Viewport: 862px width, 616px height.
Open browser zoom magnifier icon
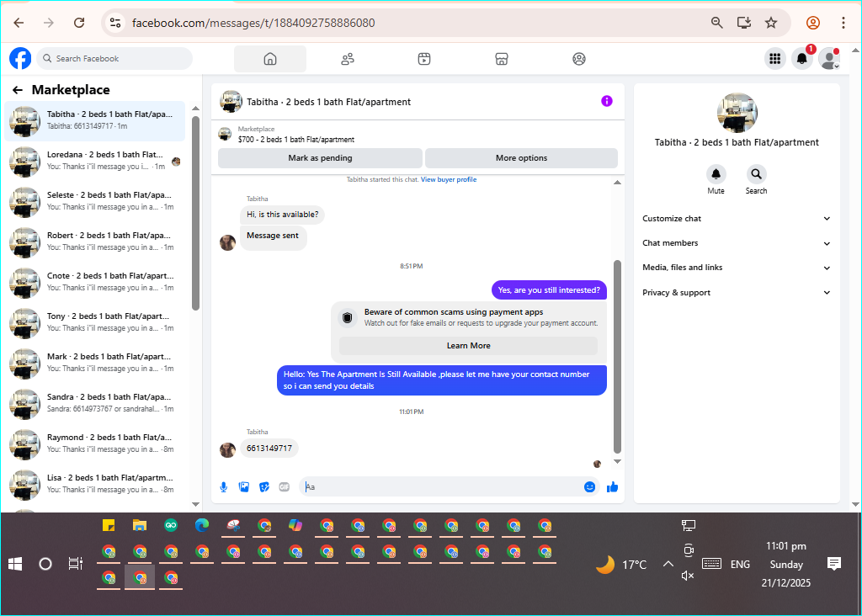tap(717, 23)
